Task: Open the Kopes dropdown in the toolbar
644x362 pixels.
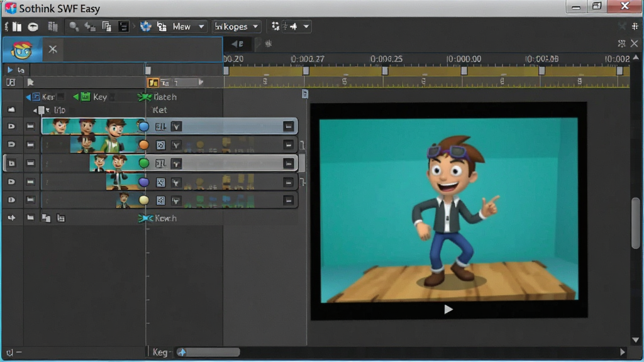Action: [x=236, y=26]
